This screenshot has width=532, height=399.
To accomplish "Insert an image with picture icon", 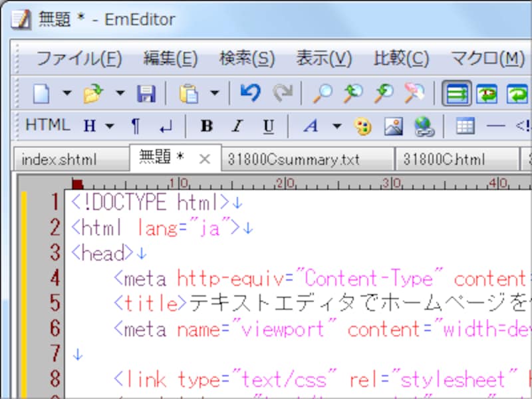I will (394, 126).
